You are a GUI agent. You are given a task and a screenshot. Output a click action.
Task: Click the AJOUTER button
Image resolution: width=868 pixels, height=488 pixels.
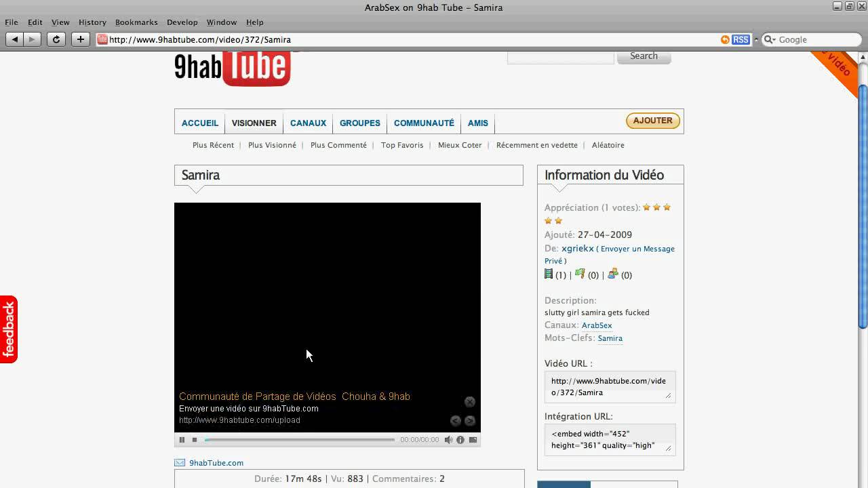653,121
